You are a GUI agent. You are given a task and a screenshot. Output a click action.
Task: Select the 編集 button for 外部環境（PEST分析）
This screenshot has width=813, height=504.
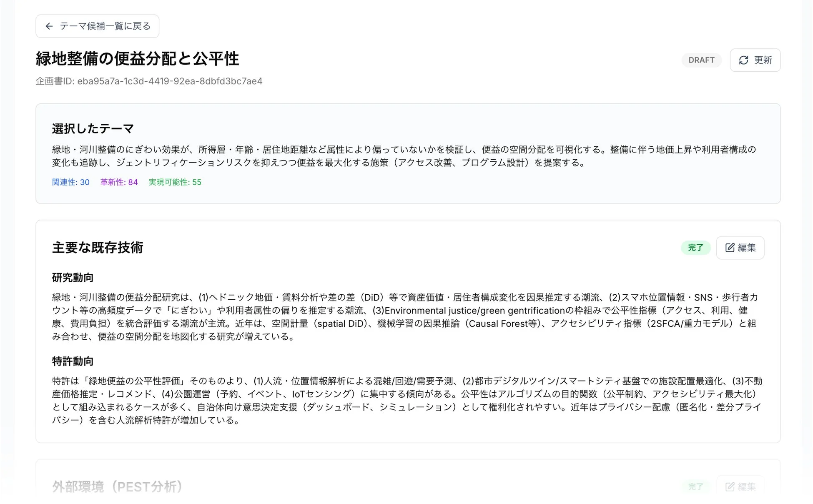point(740,486)
